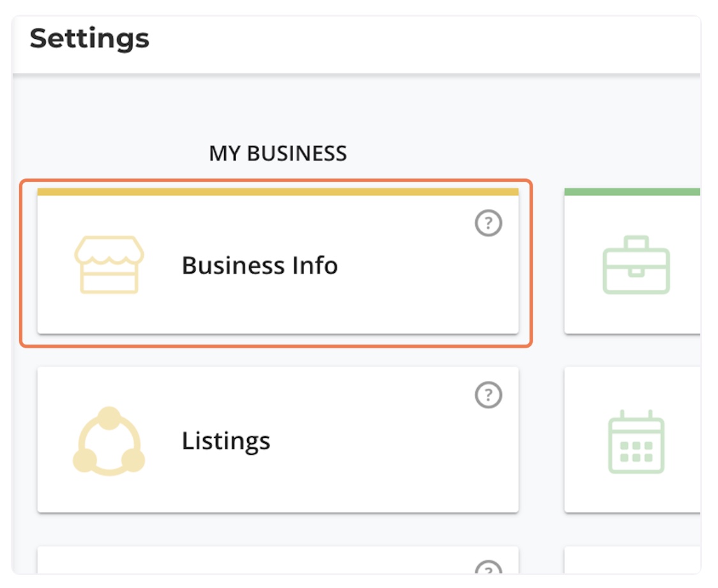Select the Business Info label text
The image size is (718, 588).
(x=259, y=265)
